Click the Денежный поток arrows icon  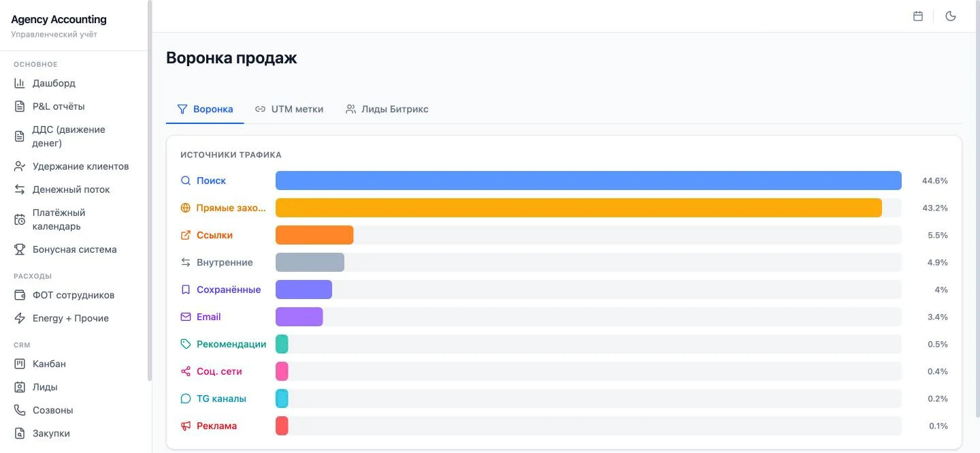pos(20,189)
